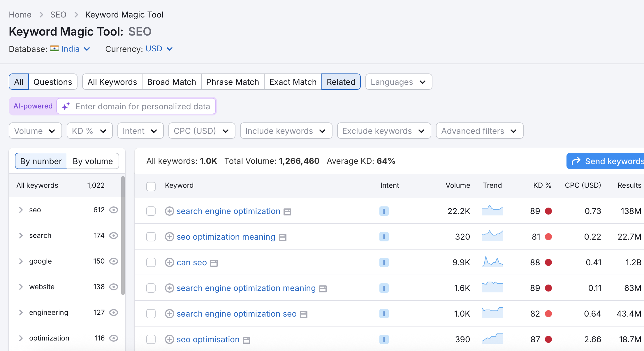This screenshot has width=644, height=351.
Task: Toggle visibility of 'seo' keyword group
Action: coord(113,210)
